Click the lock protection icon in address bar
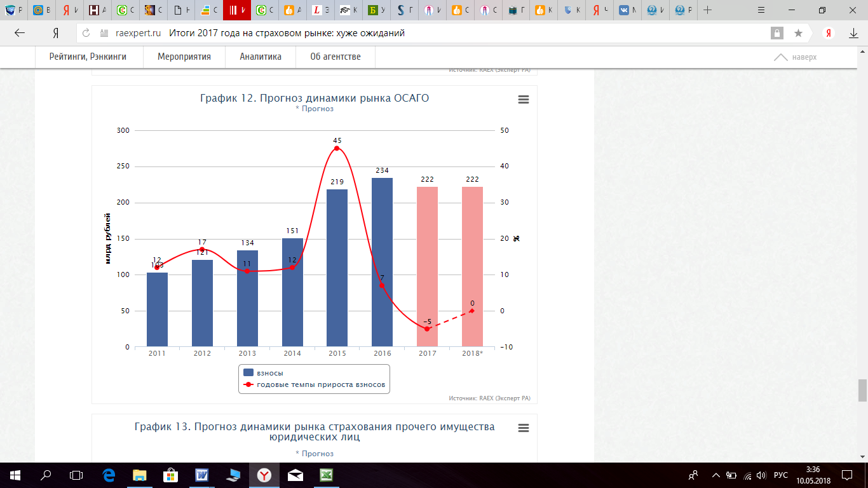The height and width of the screenshot is (488, 868). click(776, 33)
